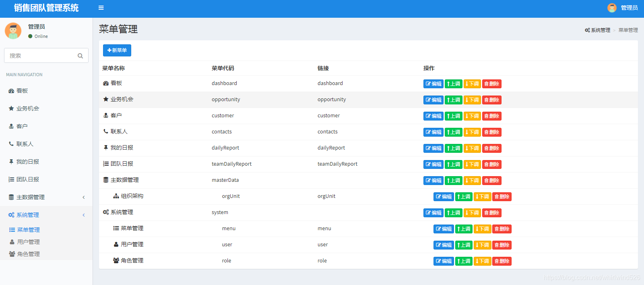Move 业务机会 row down with 下调
Viewport: 644px width, 285px height.
[x=472, y=100]
